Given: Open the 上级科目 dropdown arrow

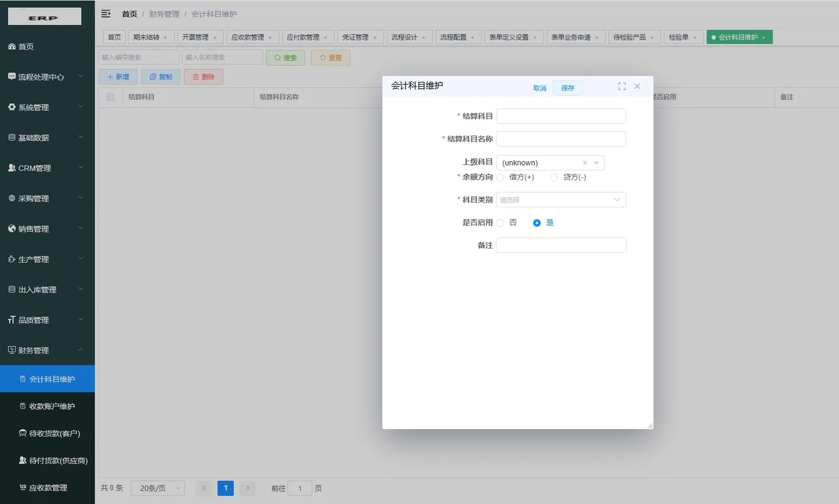Looking at the screenshot, I should [x=596, y=163].
